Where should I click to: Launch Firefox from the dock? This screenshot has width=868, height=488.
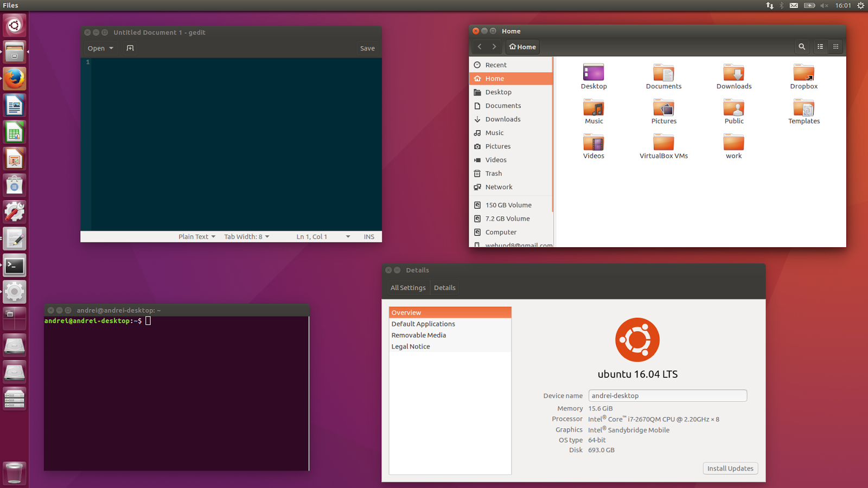point(14,78)
